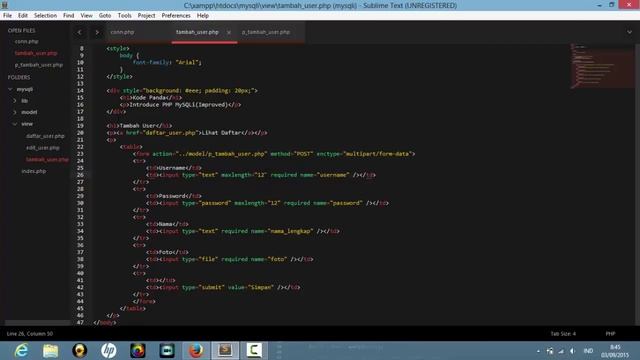Collapse the view folder
Viewport: 640px width, 360px height.
(x=15, y=124)
